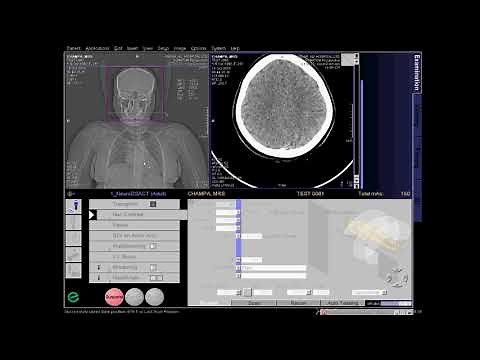Open bottom-middle dropdown in Routine card
480x360 pixels.
[309, 292]
